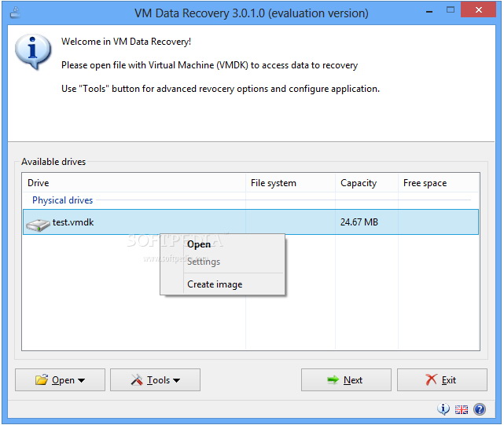
Task: Click the File system column header
Action: 290,183
